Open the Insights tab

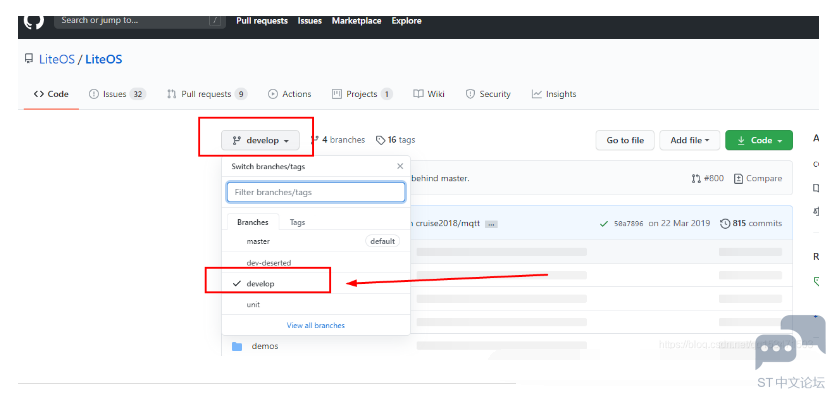554,94
